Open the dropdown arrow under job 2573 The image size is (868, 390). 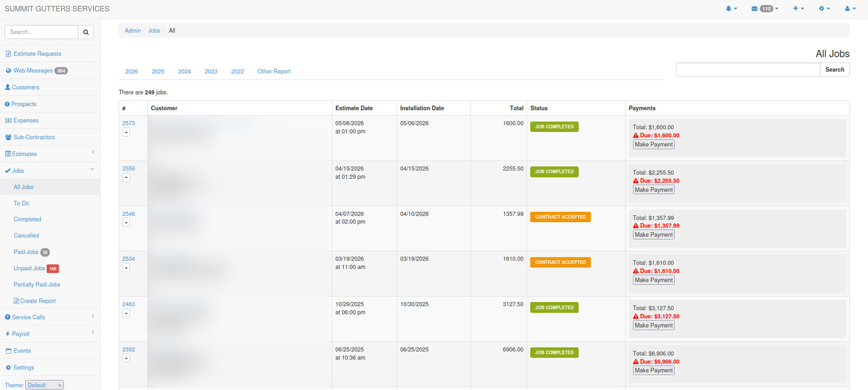point(126,133)
